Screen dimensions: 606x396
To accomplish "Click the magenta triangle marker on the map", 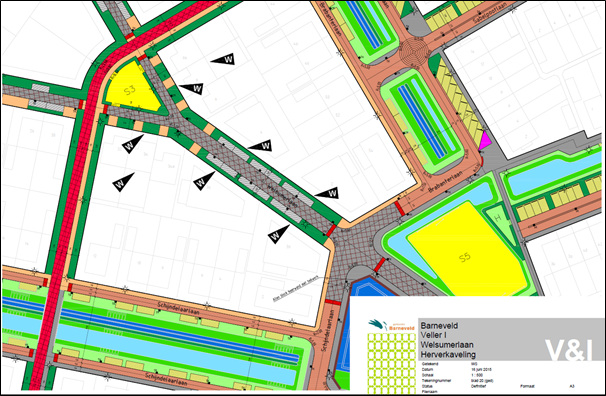I will tap(484, 141).
